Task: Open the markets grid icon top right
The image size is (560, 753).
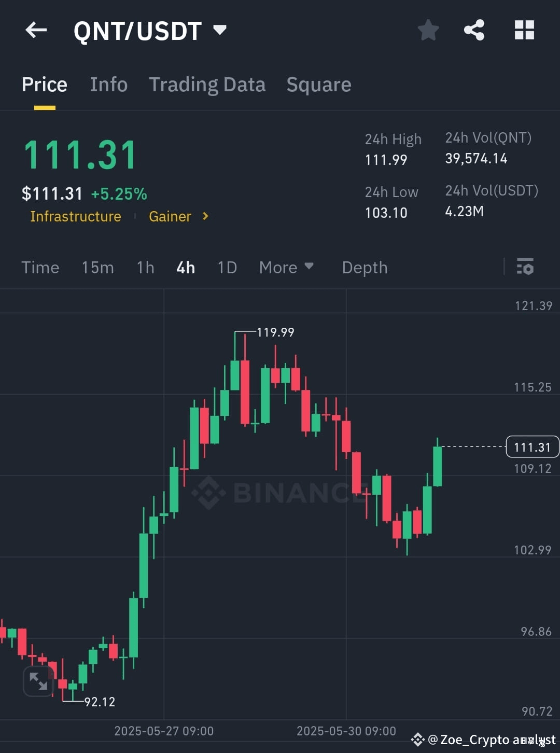Action: click(x=524, y=30)
